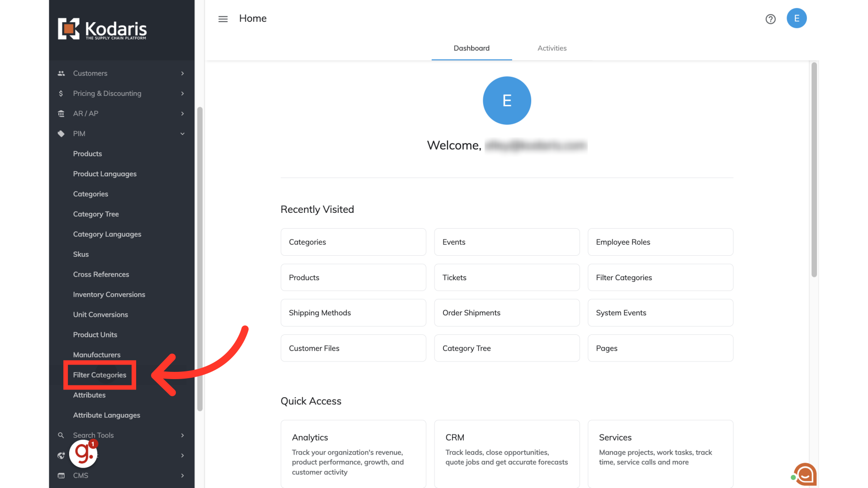This screenshot has height=488, width=868.
Task: Click the Kodaris logo
Action: [102, 29]
